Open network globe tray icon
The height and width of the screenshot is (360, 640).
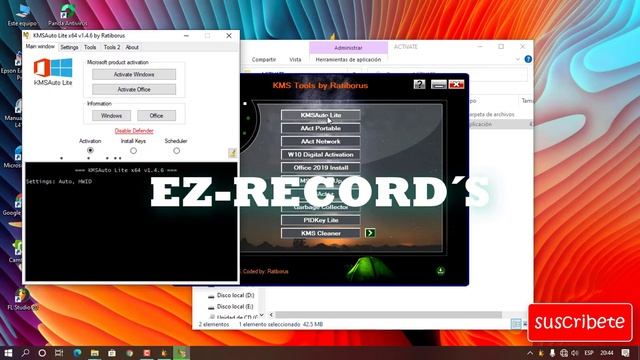click(x=564, y=353)
